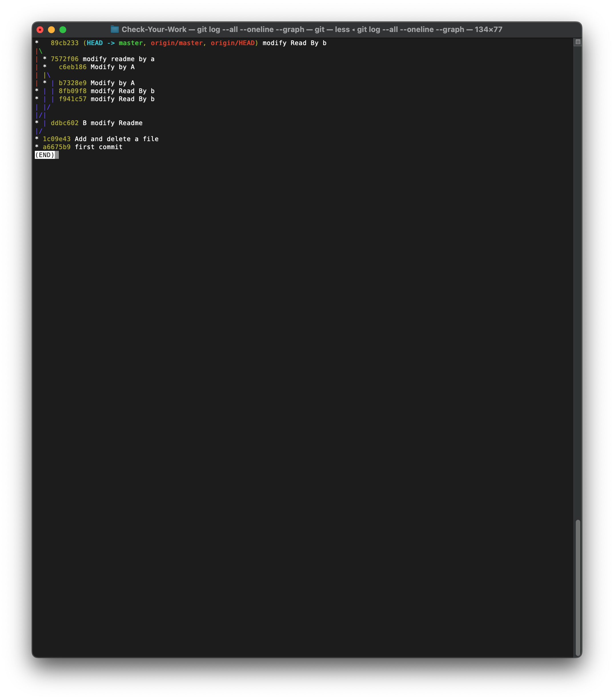Select commit hash f941c57
614x700 pixels.
coord(73,99)
